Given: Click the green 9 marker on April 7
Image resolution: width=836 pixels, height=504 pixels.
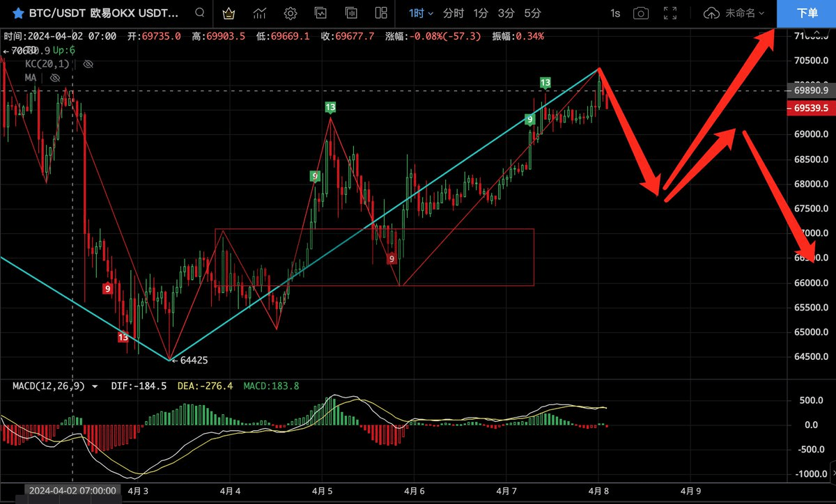Looking at the screenshot, I should (x=530, y=120).
